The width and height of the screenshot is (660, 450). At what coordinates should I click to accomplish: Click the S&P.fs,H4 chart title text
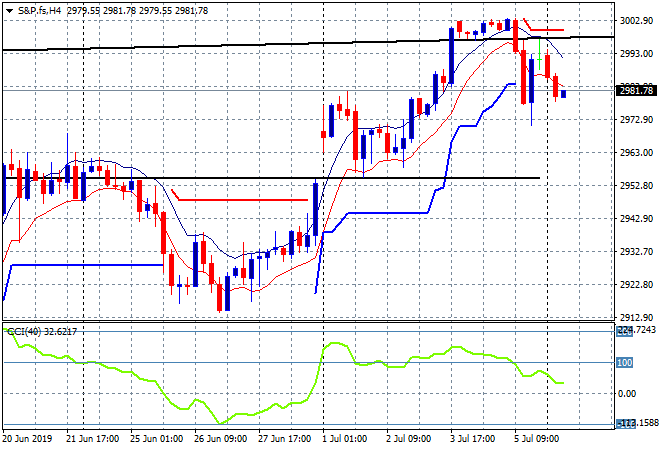[x=39, y=11]
